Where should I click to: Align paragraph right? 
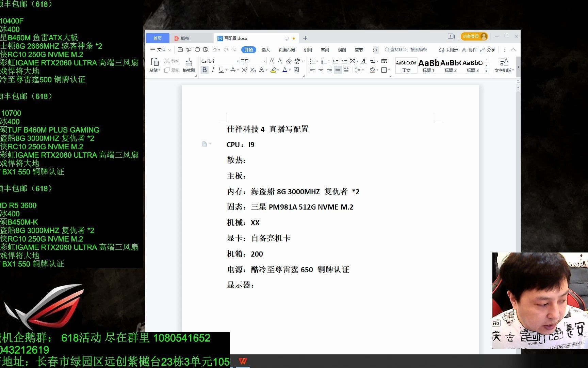329,70
